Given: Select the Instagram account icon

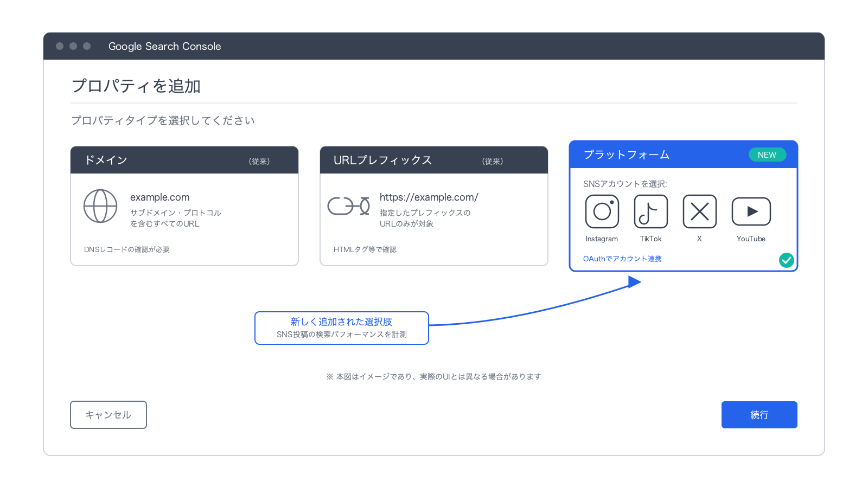Looking at the screenshot, I should [x=602, y=211].
